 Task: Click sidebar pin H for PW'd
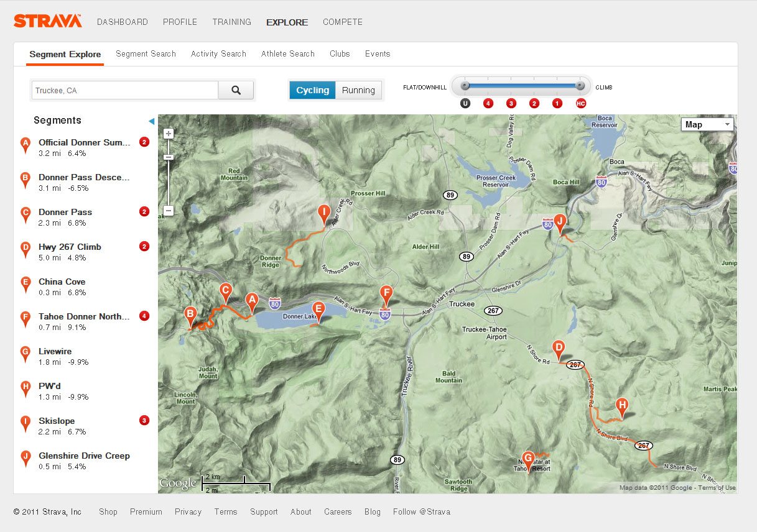click(26, 390)
